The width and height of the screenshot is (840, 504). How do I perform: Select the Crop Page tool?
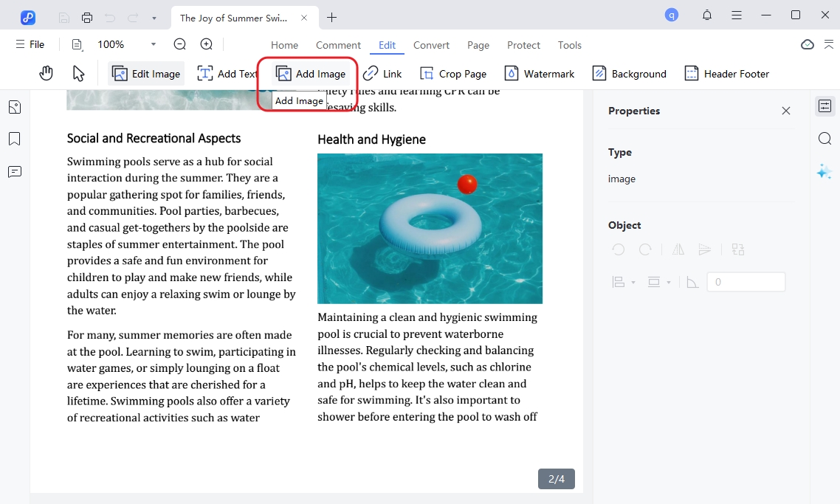click(x=452, y=73)
